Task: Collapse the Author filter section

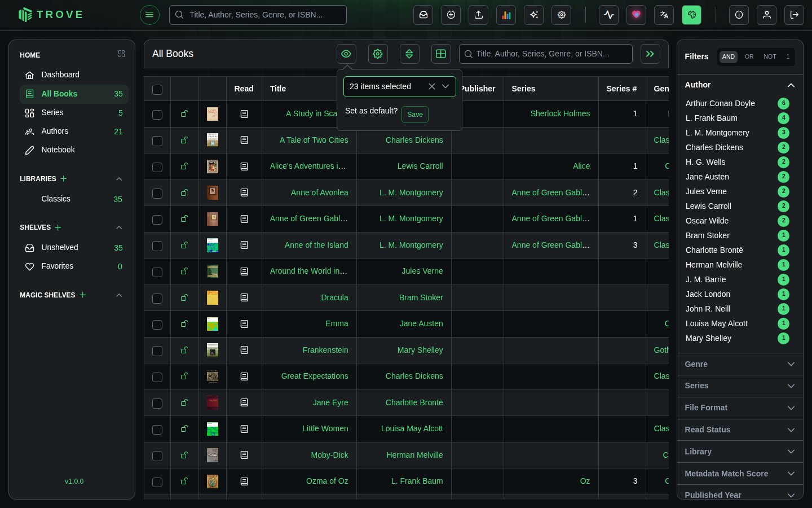Action: 740,85
